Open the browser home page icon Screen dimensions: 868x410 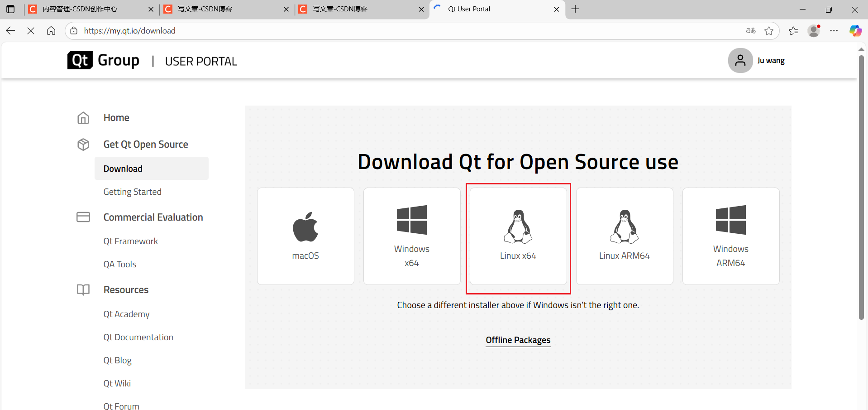tap(51, 31)
